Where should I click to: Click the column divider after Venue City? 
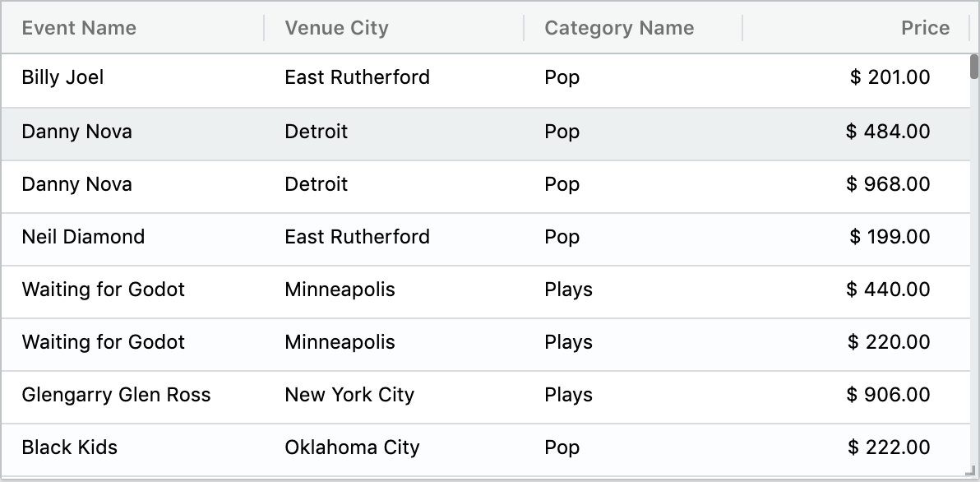(x=524, y=28)
